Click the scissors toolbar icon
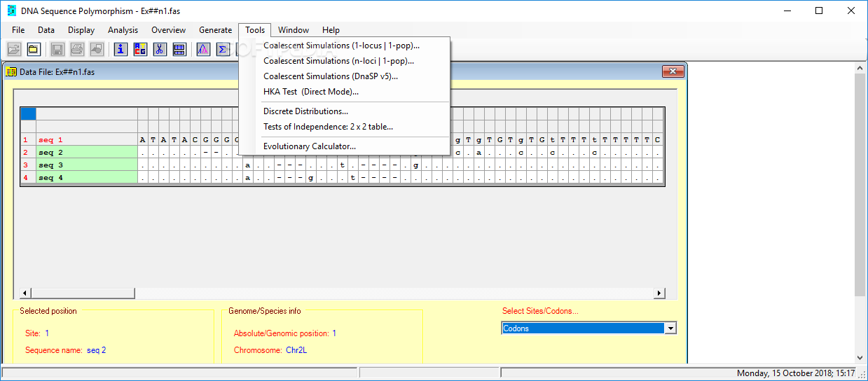 click(x=160, y=49)
